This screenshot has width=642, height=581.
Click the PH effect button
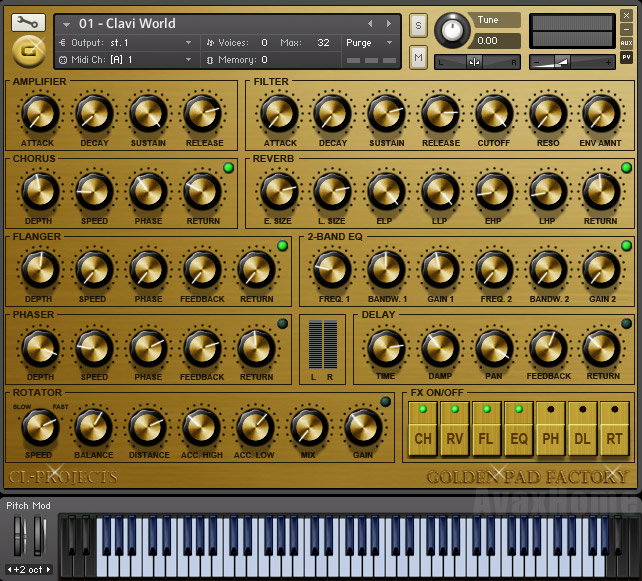pos(551,429)
